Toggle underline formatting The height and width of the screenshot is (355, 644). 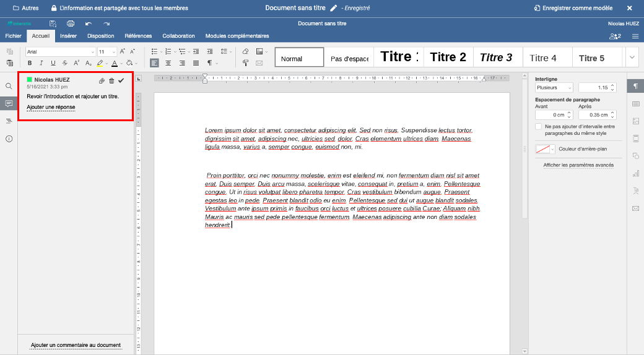click(53, 63)
